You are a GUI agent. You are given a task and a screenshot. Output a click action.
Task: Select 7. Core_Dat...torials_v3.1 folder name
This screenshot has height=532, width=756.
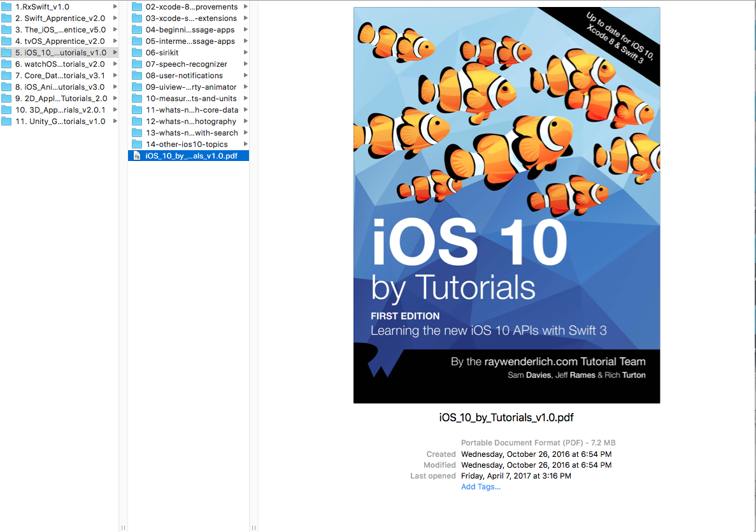60,76
